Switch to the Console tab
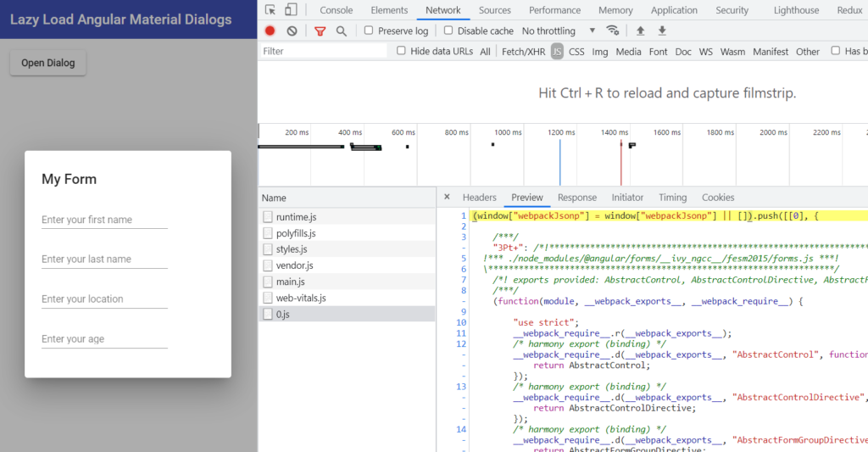This screenshot has height=452, width=868. pyautogui.click(x=336, y=10)
